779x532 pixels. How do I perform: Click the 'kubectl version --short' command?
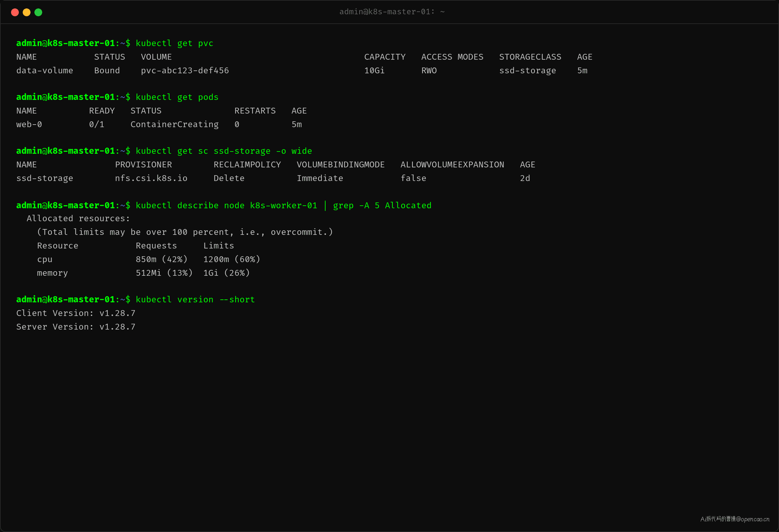pos(195,299)
